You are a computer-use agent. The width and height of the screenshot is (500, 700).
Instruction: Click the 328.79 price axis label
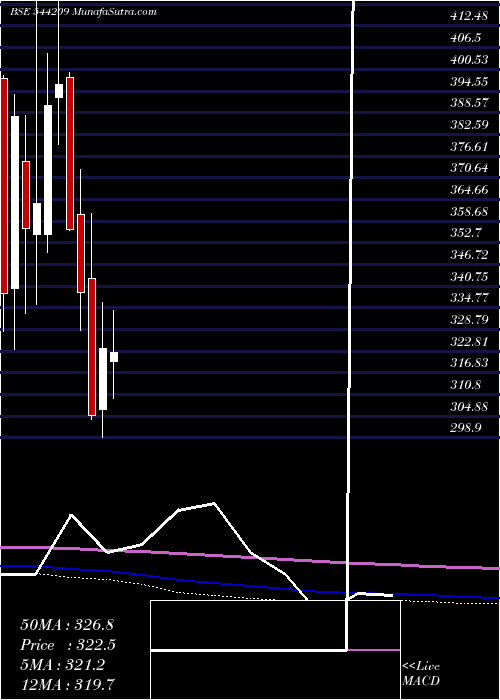tap(469, 320)
